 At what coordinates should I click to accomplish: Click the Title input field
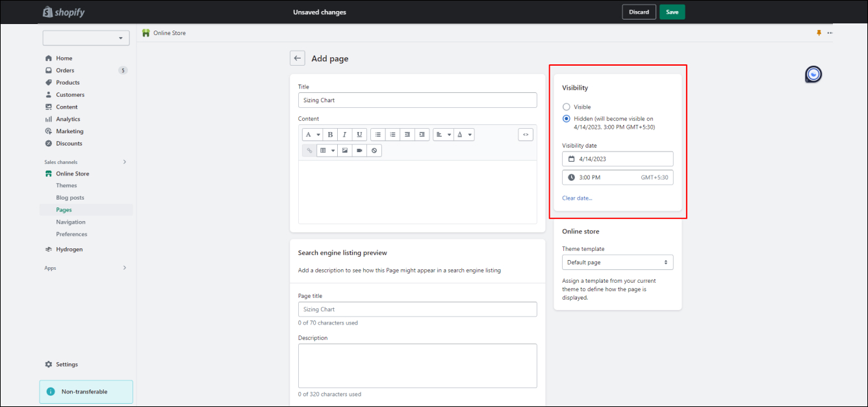(x=417, y=100)
